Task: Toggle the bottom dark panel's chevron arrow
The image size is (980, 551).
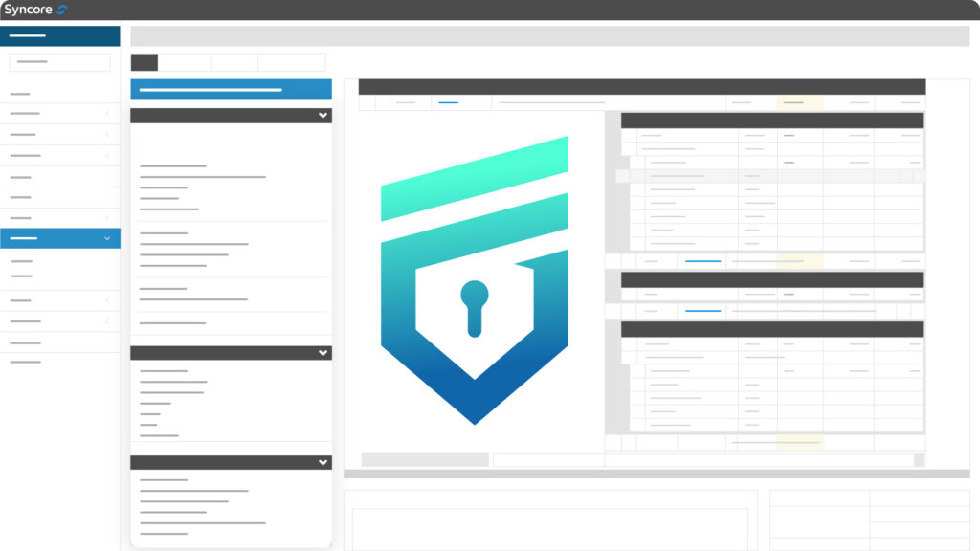Action: (323, 462)
